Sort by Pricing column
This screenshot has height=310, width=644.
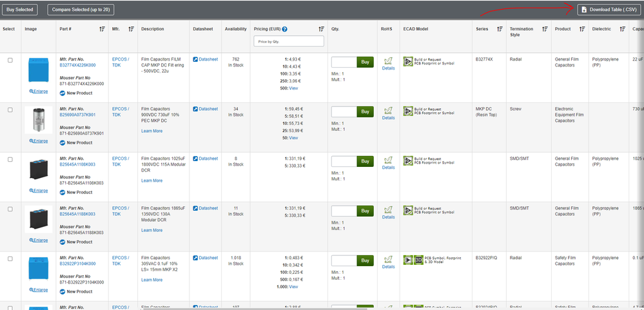(322, 29)
